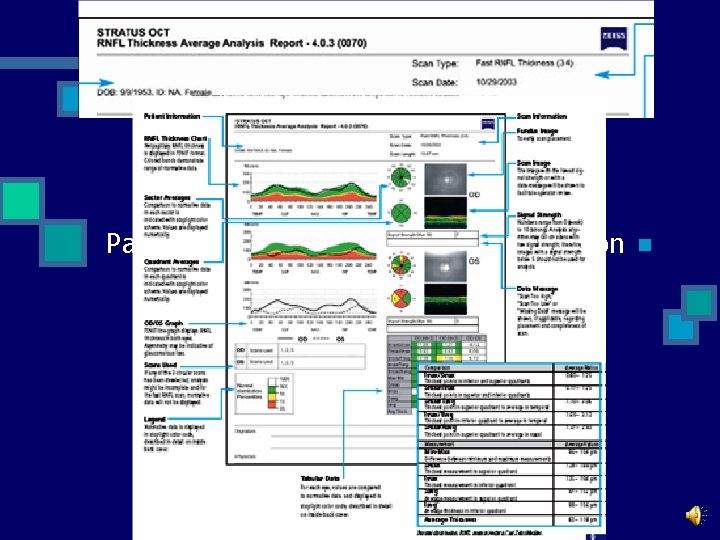This screenshot has width=720, height=540.
Task: Click the OD OCT scan image thumbnail
Action: coord(445,213)
